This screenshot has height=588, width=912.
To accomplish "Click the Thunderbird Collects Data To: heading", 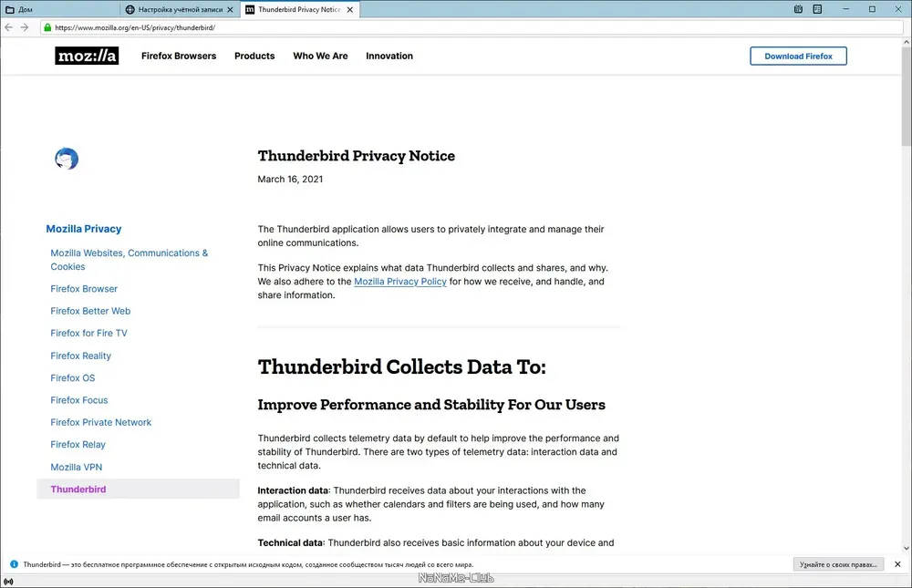I will point(402,367).
